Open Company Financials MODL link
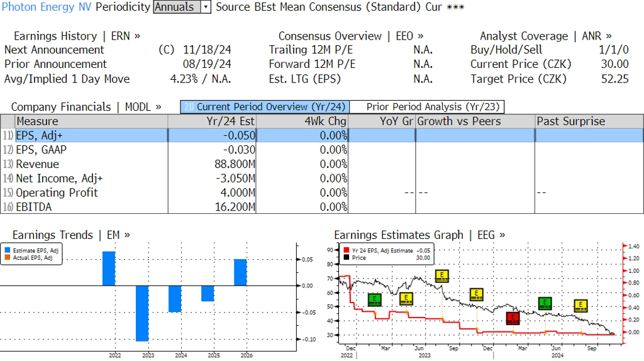644x361 pixels. tap(86, 107)
